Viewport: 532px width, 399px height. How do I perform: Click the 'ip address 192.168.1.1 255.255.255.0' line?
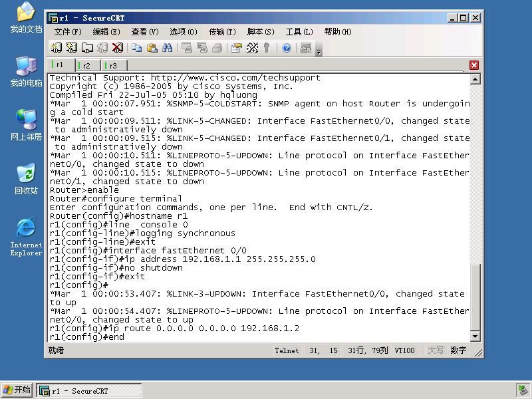182,259
